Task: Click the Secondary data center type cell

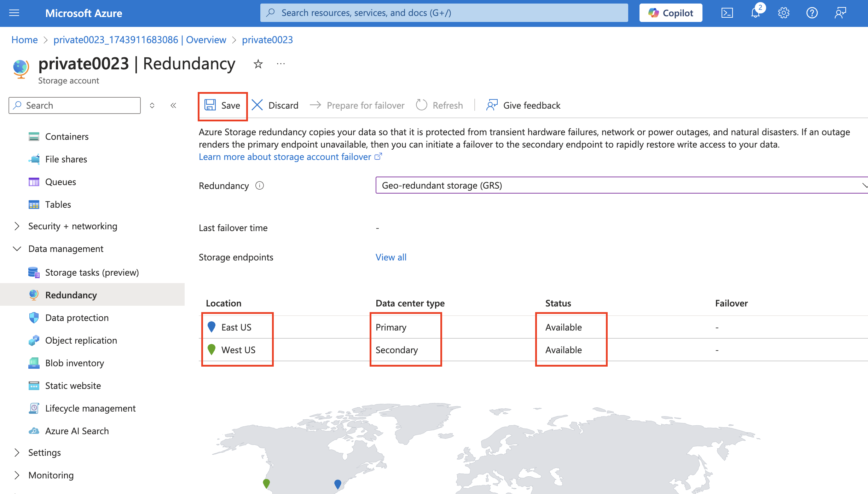Action: (x=397, y=350)
